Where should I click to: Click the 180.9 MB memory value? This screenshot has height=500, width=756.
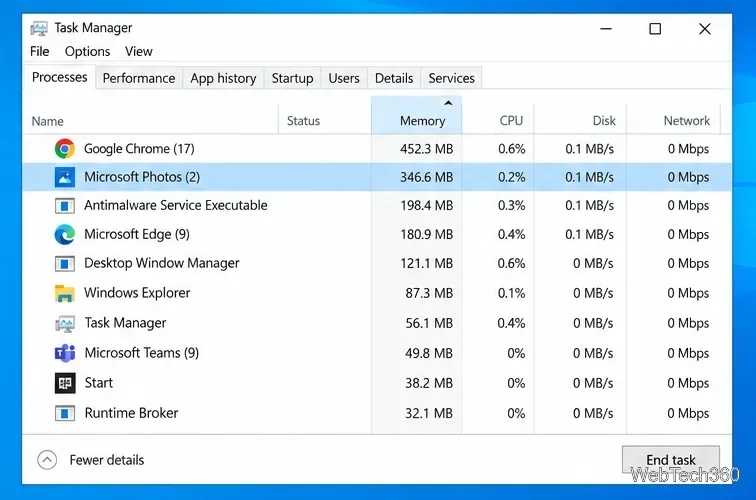427,235
